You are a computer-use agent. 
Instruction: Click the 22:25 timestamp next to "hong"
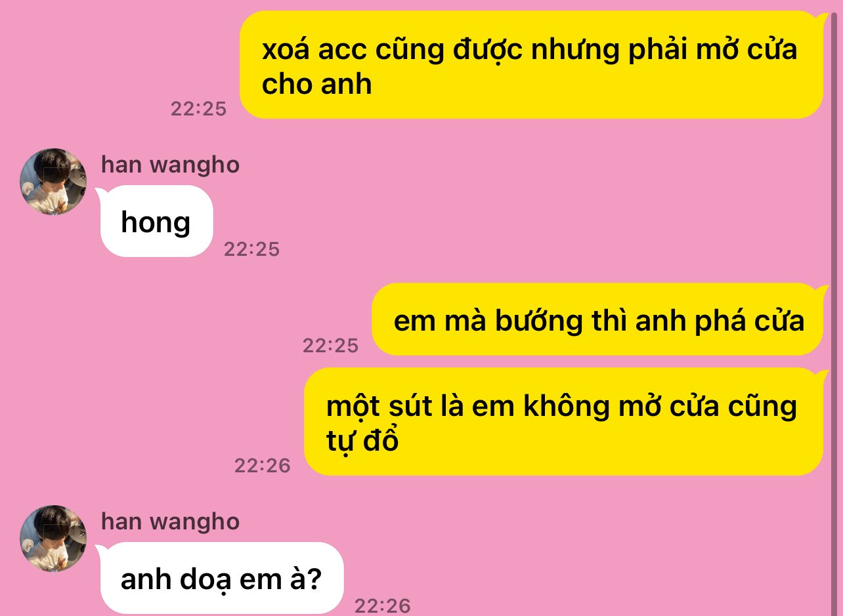click(252, 249)
